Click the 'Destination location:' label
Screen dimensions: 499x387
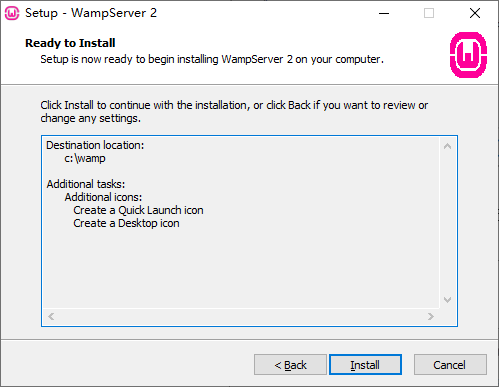tap(95, 145)
